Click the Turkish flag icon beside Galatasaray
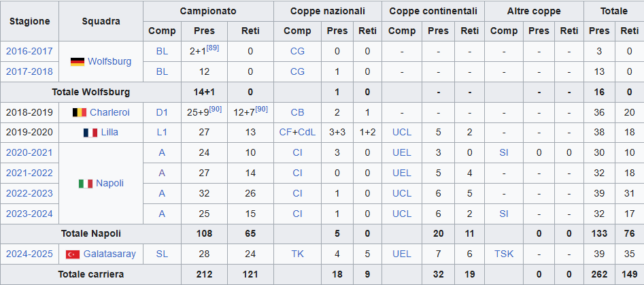Viewport: 644px width, 285px height. 73,254
